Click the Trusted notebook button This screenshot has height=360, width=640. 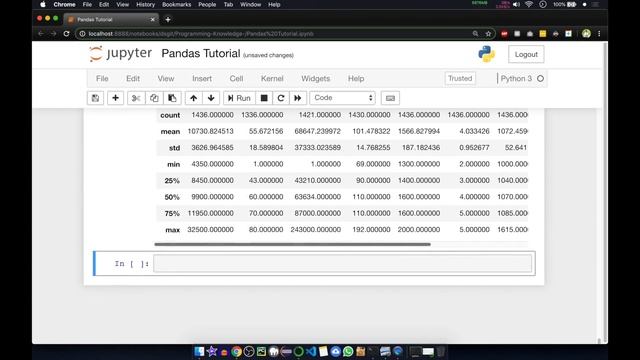(x=460, y=78)
